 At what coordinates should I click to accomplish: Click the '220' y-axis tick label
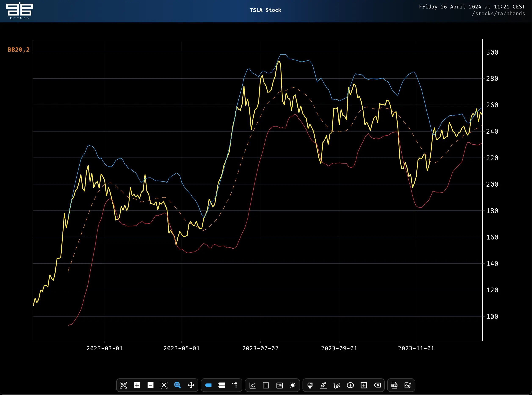(x=492, y=158)
